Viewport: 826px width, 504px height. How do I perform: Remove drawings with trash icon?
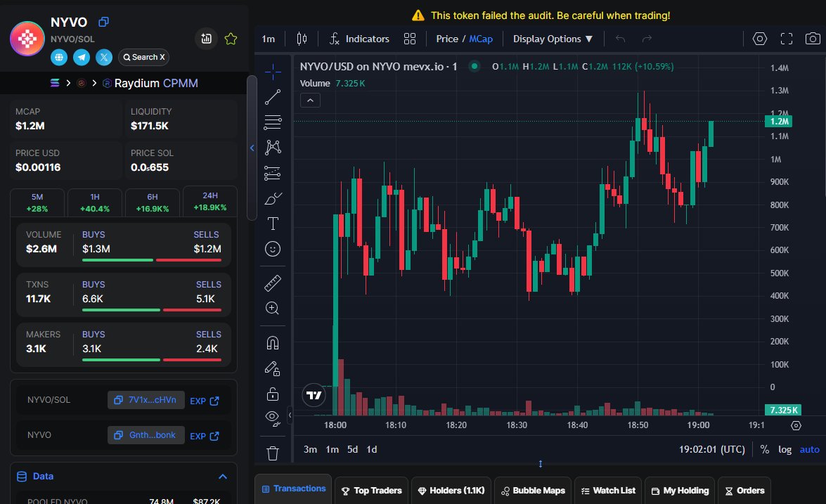(x=272, y=453)
